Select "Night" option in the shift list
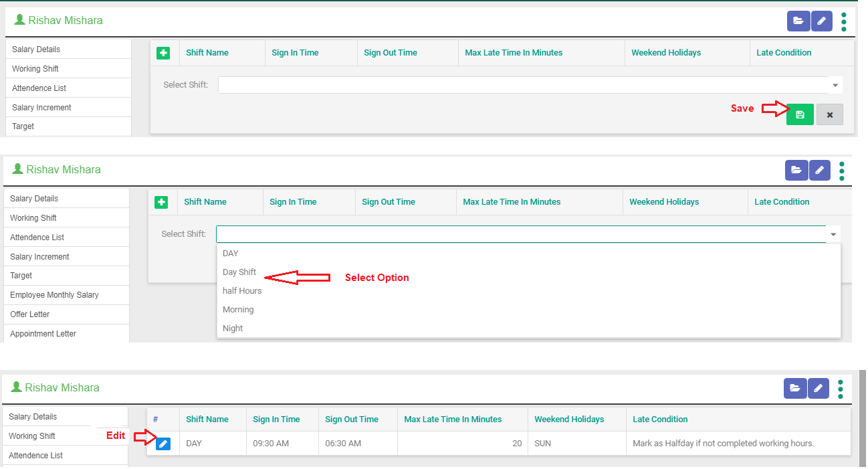Image resolution: width=868 pixels, height=469 pixels. [x=233, y=329]
